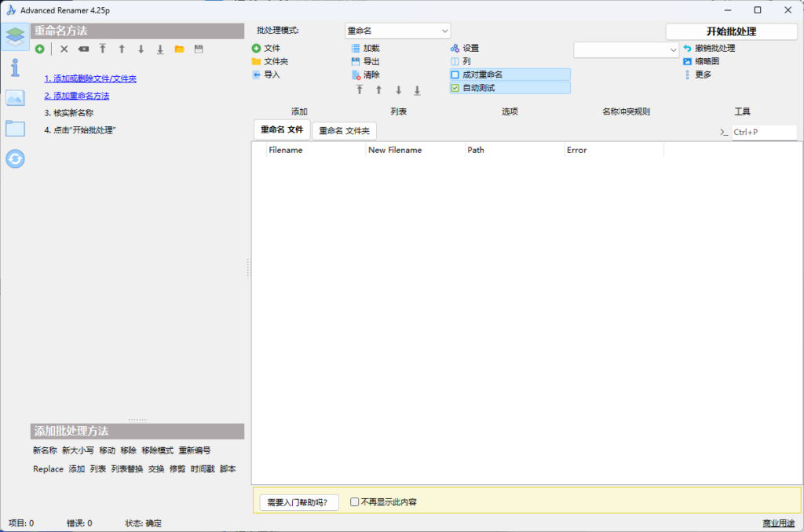
Task: Open the 批处理模式 dropdown
Action: click(x=397, y=31)
